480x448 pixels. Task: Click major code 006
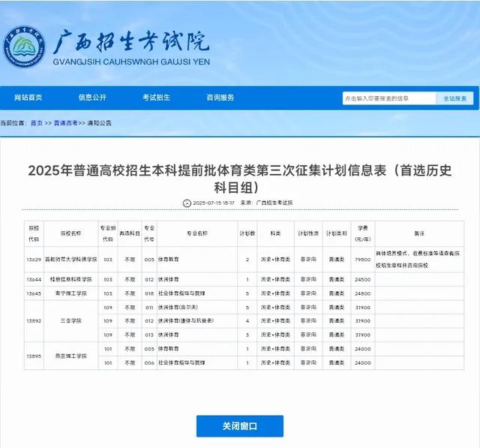(149, 363)
